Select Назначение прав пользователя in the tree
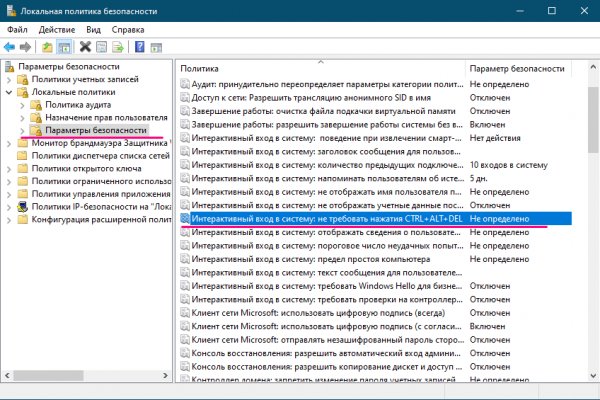The width and height of the screenshot is (600, 400). tap(96, 117)
